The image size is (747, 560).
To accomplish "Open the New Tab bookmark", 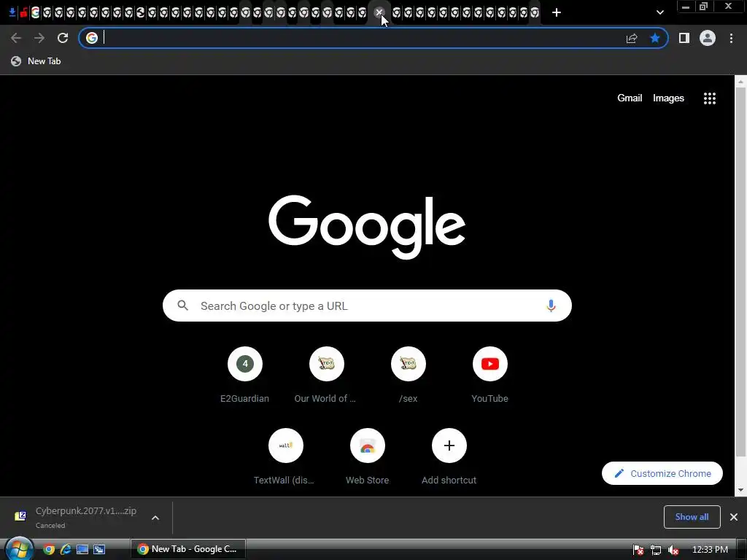I will pyautogui.click(x=36, y=61).
